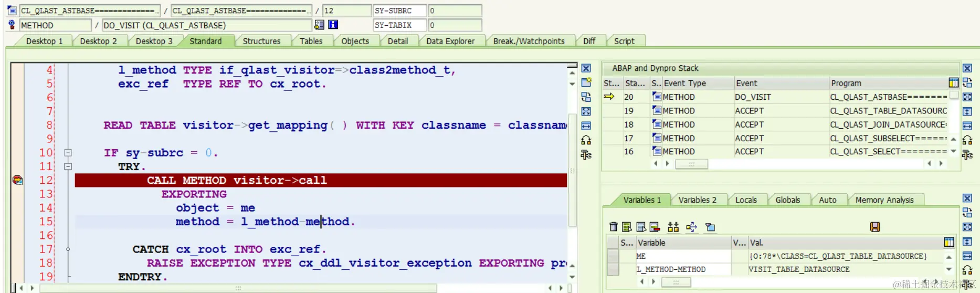
Task: Close the Variables tool panel
Action: (967, 198)
